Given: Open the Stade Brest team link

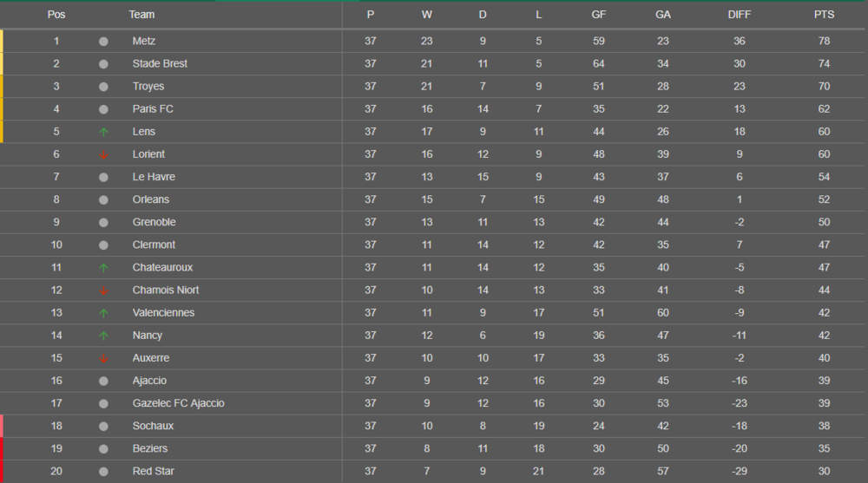Looking at the screenshot, I should click(160, 63).
